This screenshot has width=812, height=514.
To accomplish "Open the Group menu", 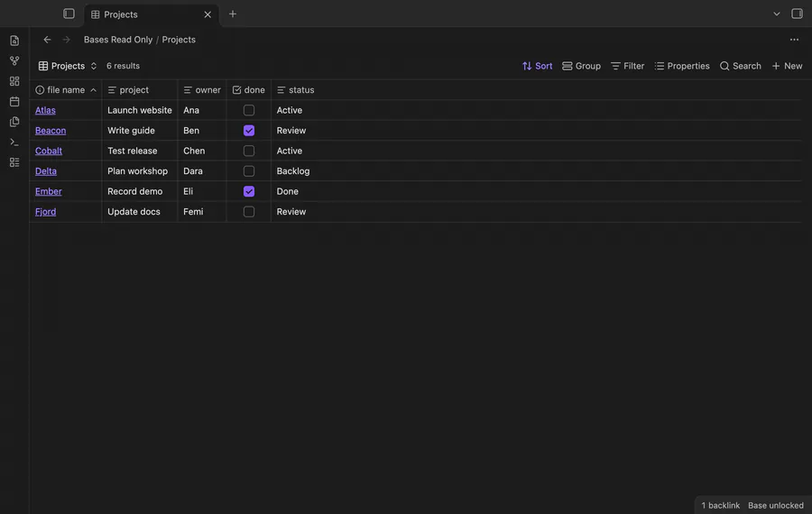I will (581, 66).
